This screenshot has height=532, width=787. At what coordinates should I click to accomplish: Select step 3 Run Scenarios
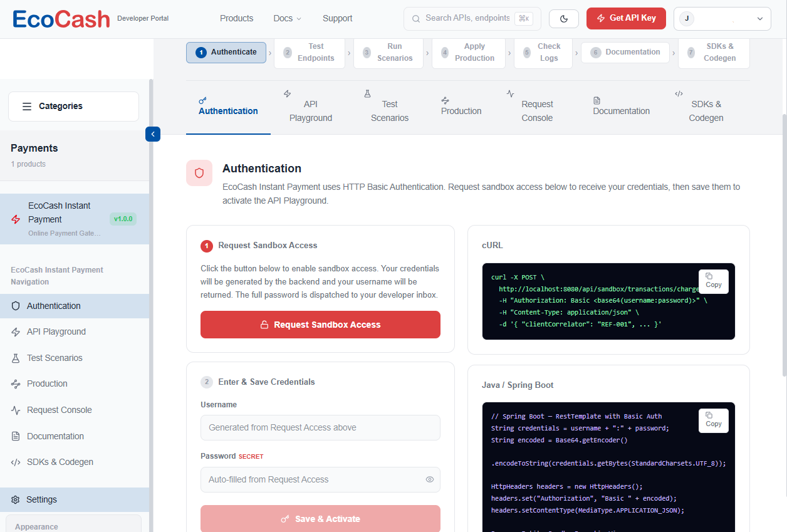(x=388, y=52)
